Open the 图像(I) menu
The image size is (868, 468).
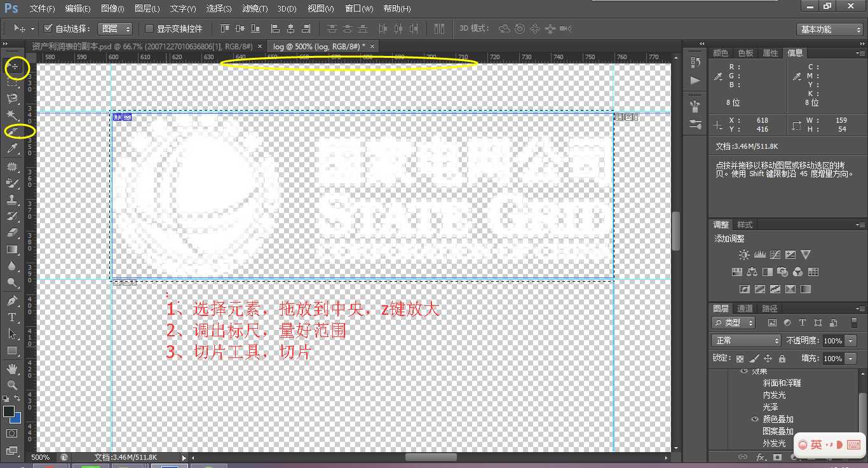(x=112, y=9)
